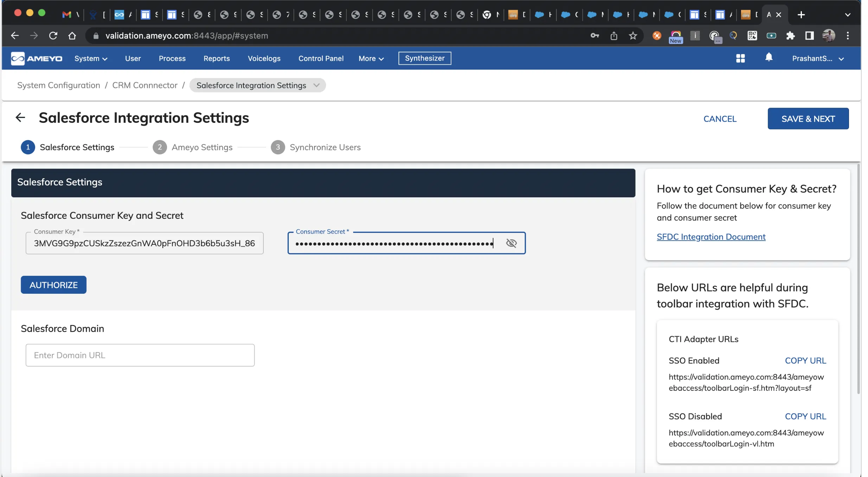Click the browser profile avatar
This screenshot has height=477, width=868.
click(828, 36)
